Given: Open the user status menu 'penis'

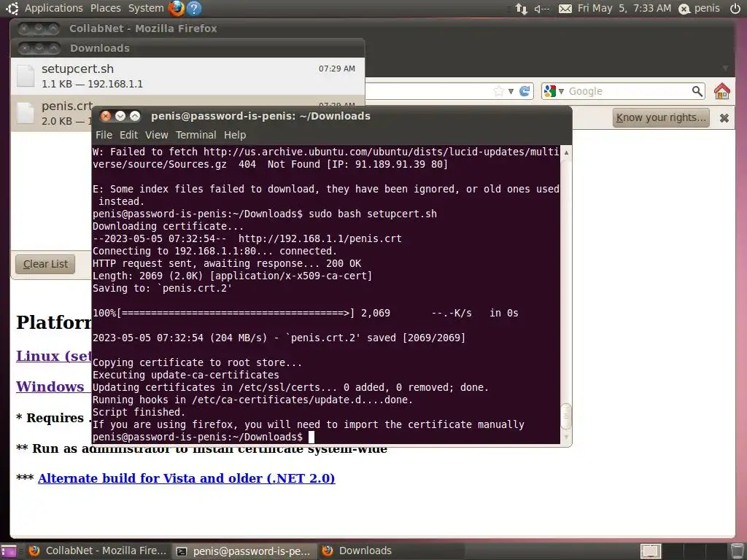Looking at the screenshot, I should [700, 8].
